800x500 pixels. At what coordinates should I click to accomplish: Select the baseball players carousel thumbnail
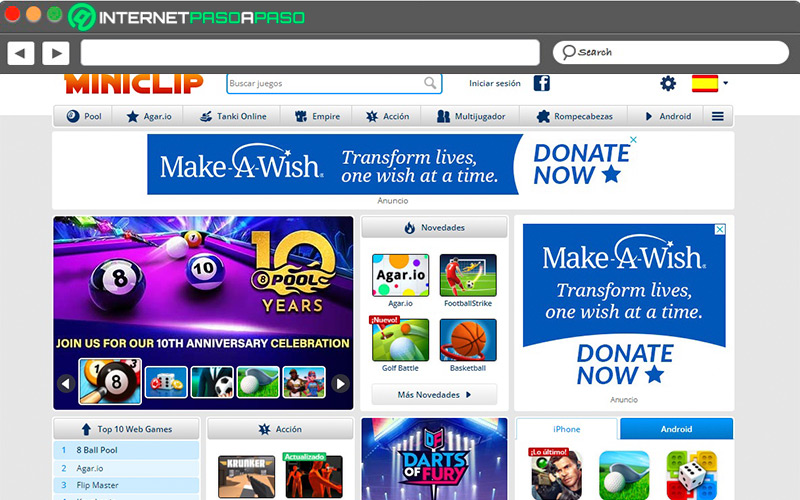pyautogui.click(x=304, y=382)
